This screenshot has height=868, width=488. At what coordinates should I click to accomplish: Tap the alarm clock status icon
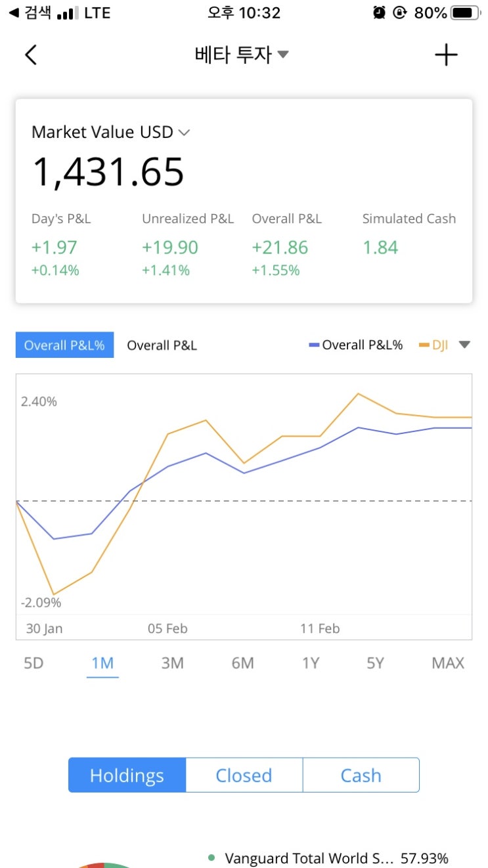(379, 12)
